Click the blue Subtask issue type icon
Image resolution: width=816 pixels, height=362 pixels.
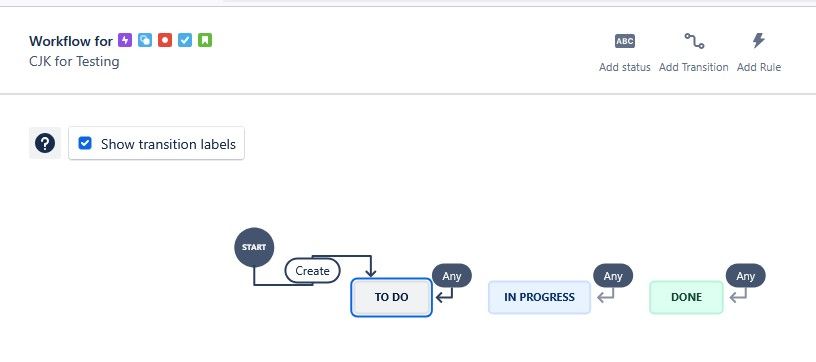click(x=145, y=40)
